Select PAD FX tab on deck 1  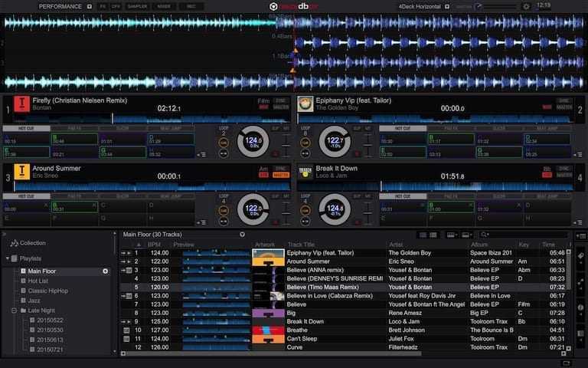coord(74,129)
